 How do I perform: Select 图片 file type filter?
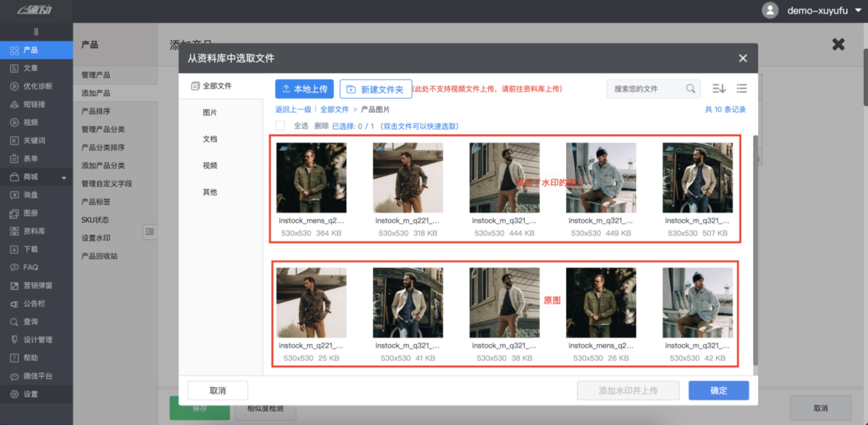210,112
